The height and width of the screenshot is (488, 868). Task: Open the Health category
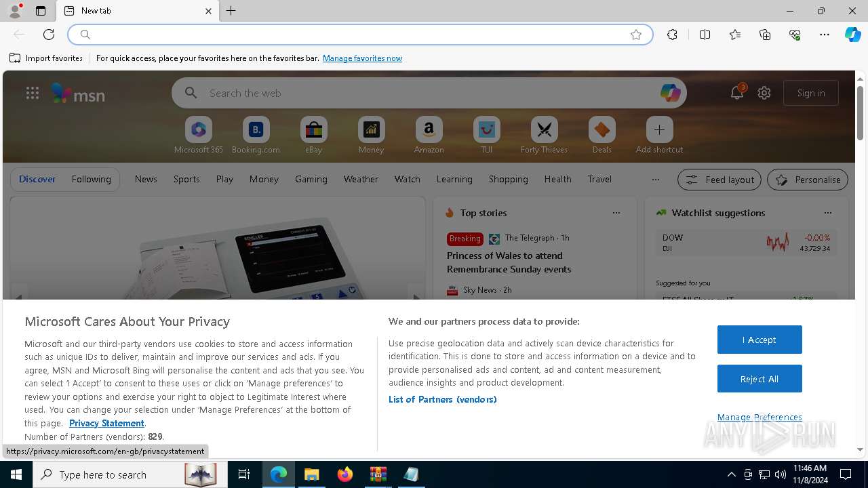pos(557,179)
